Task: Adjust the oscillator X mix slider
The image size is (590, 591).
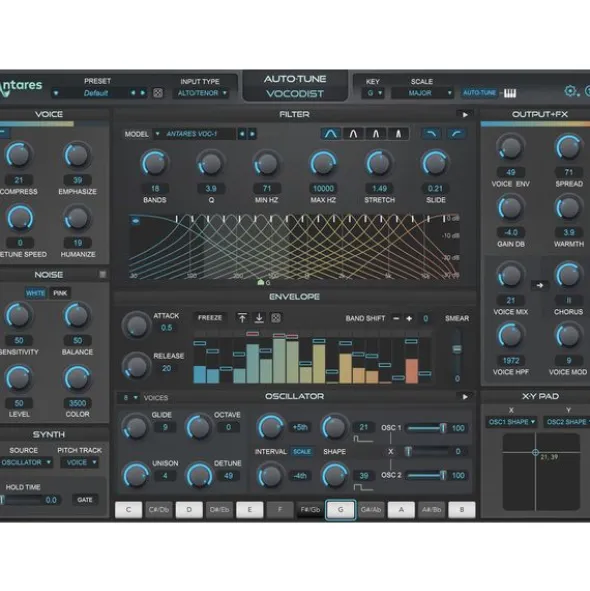Action: pyautogui.click(x=427, y=451)
